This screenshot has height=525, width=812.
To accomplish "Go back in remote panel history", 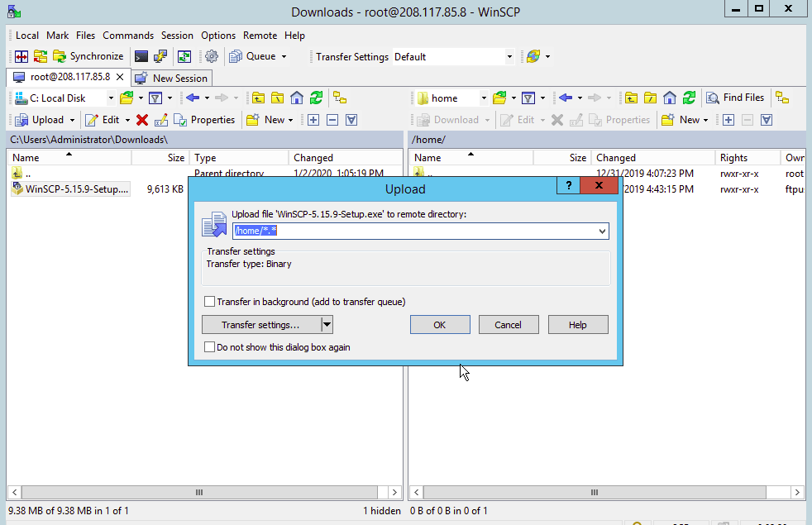I will (x=566, y=98).
